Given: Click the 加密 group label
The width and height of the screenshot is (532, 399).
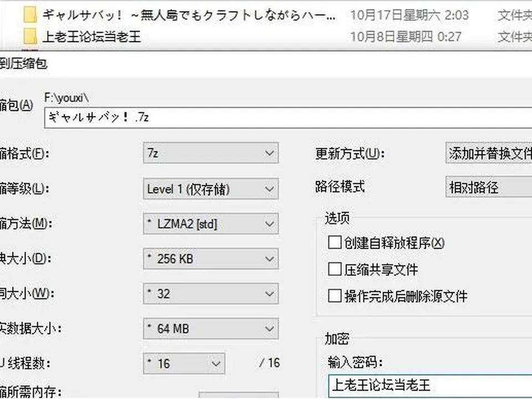Looking at the screenshot, I should point(337,339).
